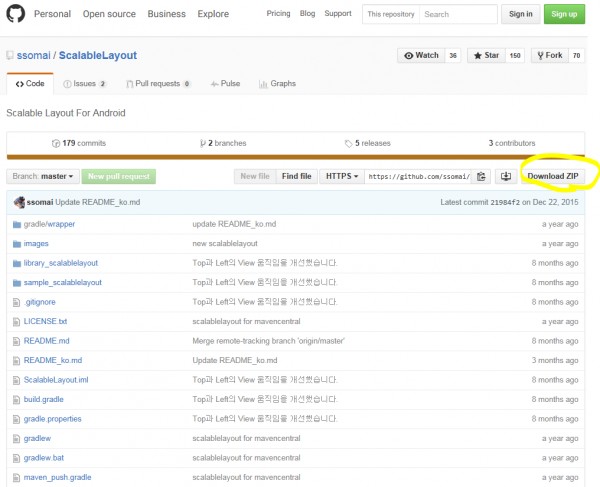
Task: View the 3 contributors page
Action: (x=512, y=143)
